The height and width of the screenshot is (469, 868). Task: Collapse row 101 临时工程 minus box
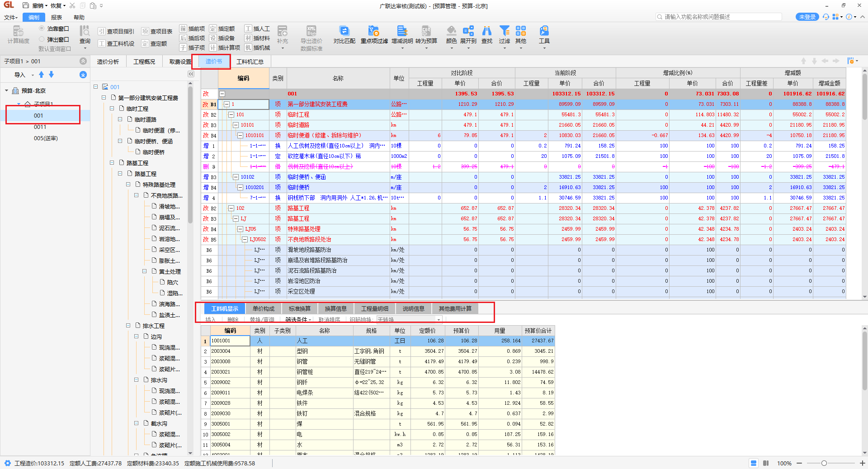point(231,114)
